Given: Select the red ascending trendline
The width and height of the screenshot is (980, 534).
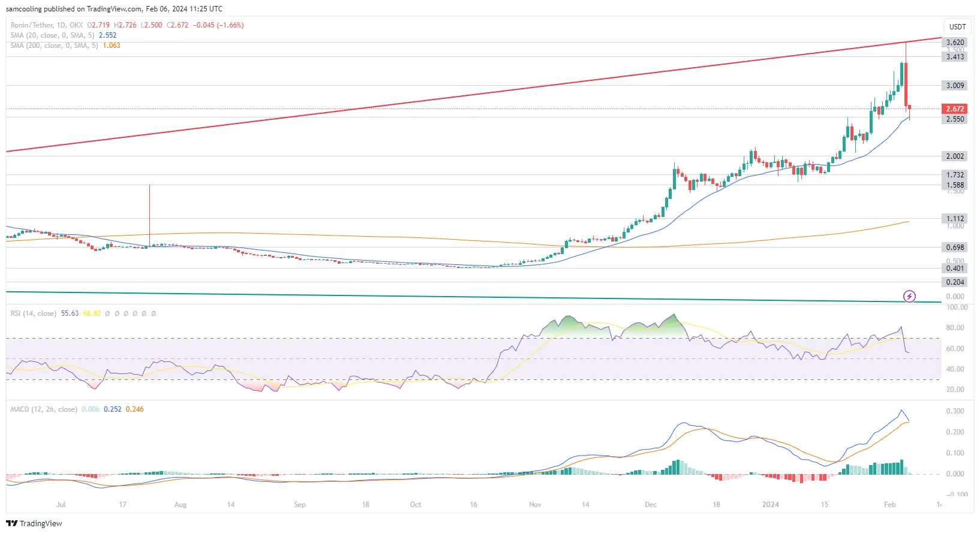Looking at the screenshot, I should pyautogui.click(x=474, y=94).
